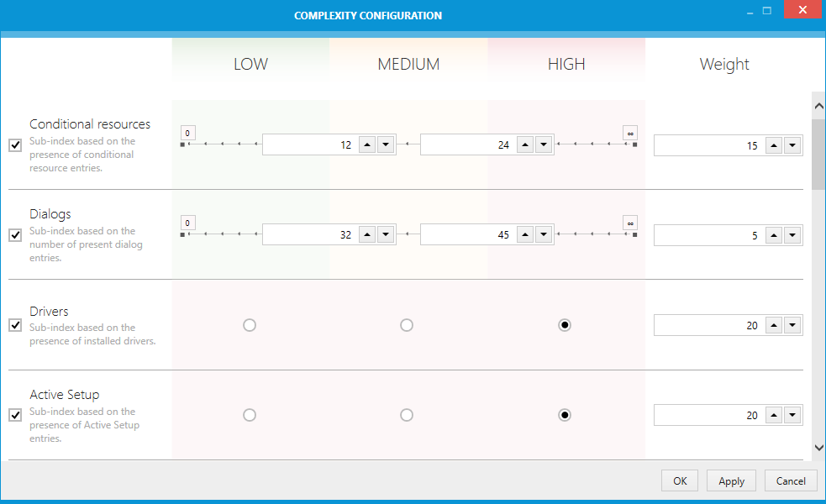Uncheck the Conditional resources checkbox
Image resolution: width=826 pixels, height=504 pixels.
(x=14, y=144)
